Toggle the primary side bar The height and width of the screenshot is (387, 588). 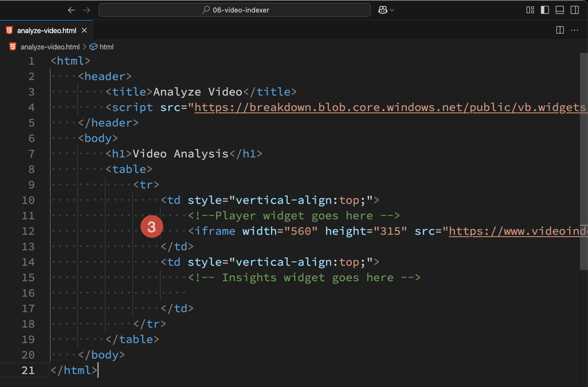click(x=545, y=10)
